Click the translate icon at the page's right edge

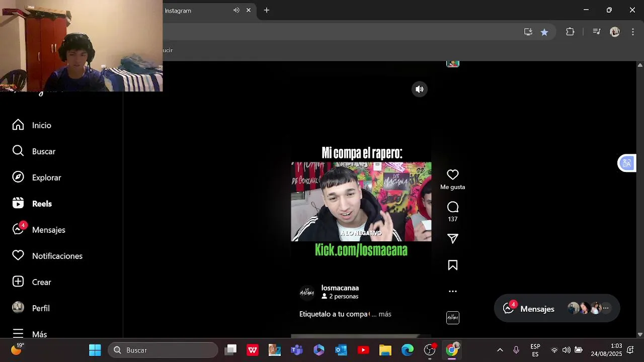coord(627,163)
